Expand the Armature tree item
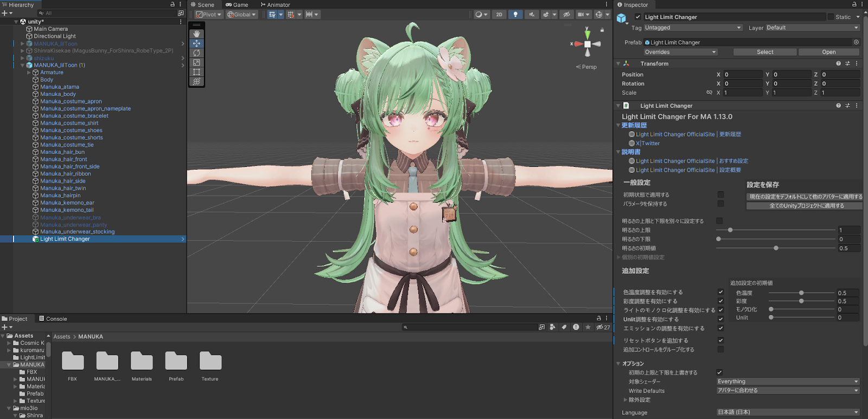 tap(29, 73)
